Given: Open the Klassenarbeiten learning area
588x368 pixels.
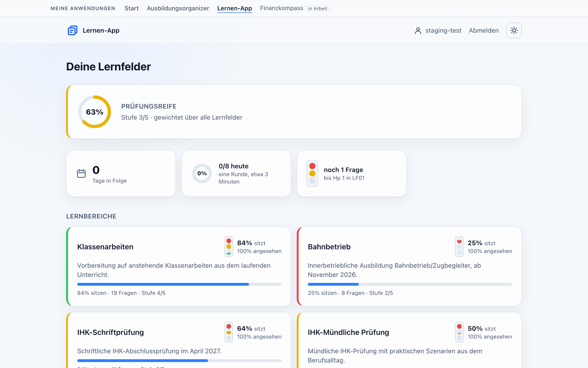Looking at the screenshot, I should click(x=179, y=266).
